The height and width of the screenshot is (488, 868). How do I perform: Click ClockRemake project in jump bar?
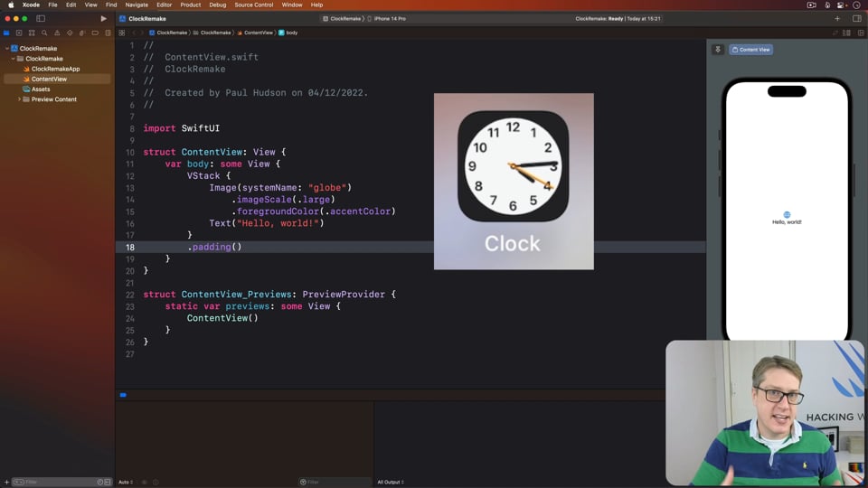click(x=168, y=33)
